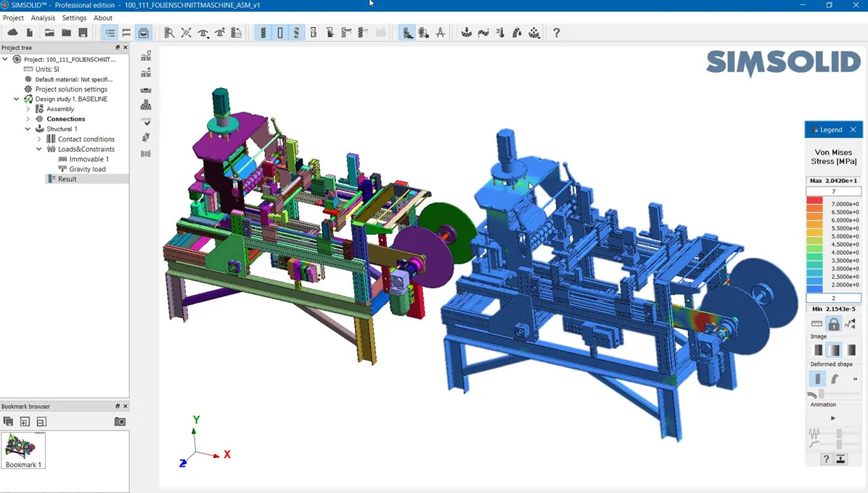868x493 pixels.
Task: Select the magnifier pick tool in toolbar
Action: coord(169,33)
